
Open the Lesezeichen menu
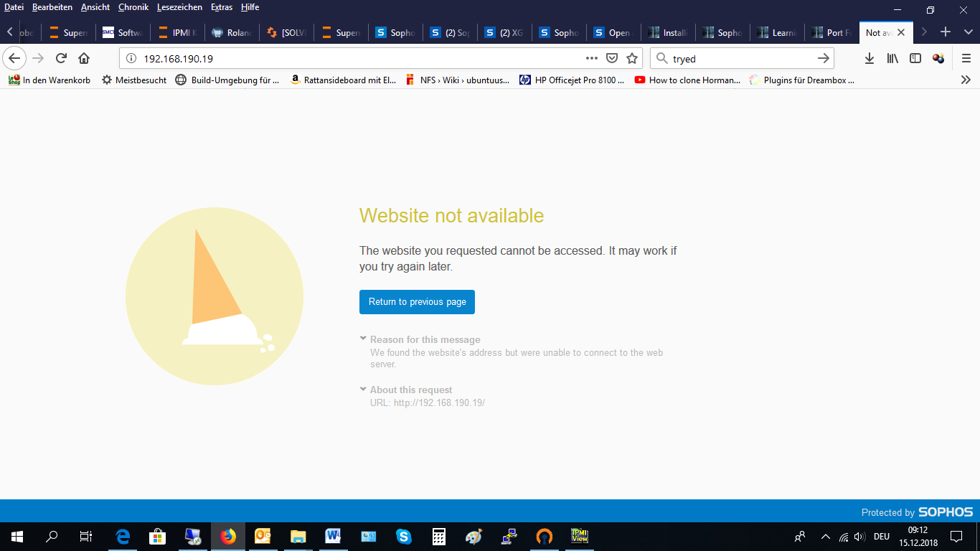179,7
